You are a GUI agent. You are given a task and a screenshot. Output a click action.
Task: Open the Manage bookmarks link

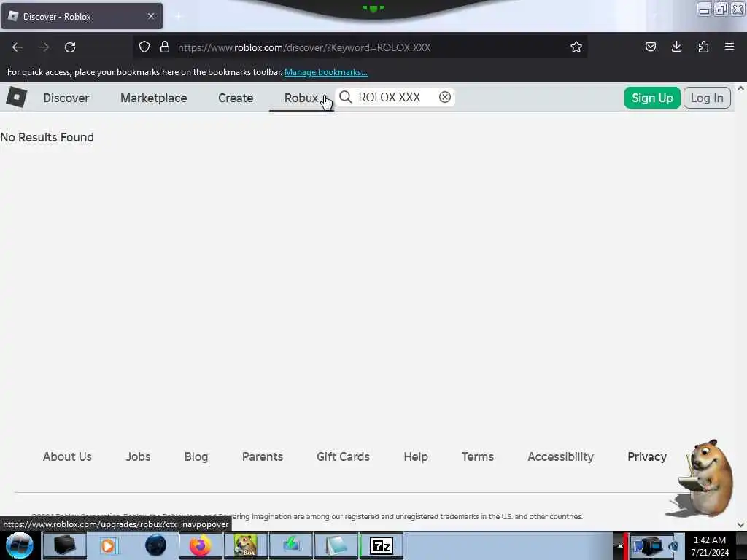pyautogui.click(x=326, y=72)
